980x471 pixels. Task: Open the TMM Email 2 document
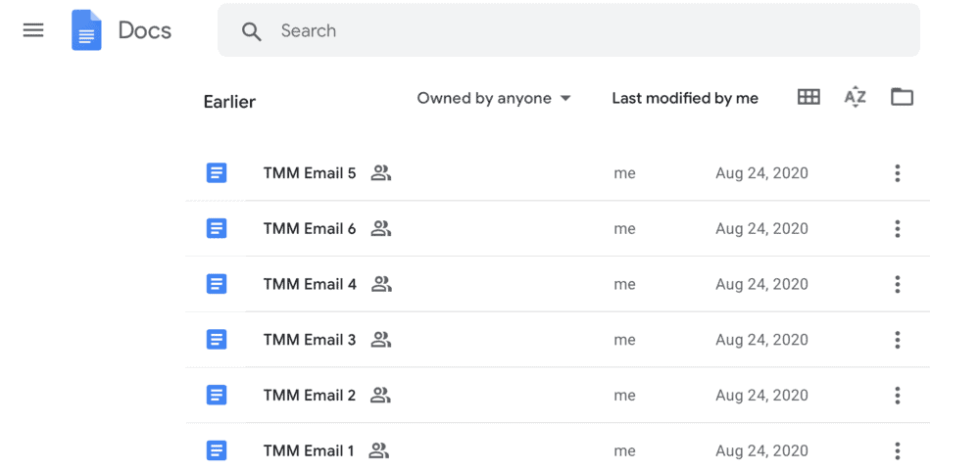click(310, 396)
